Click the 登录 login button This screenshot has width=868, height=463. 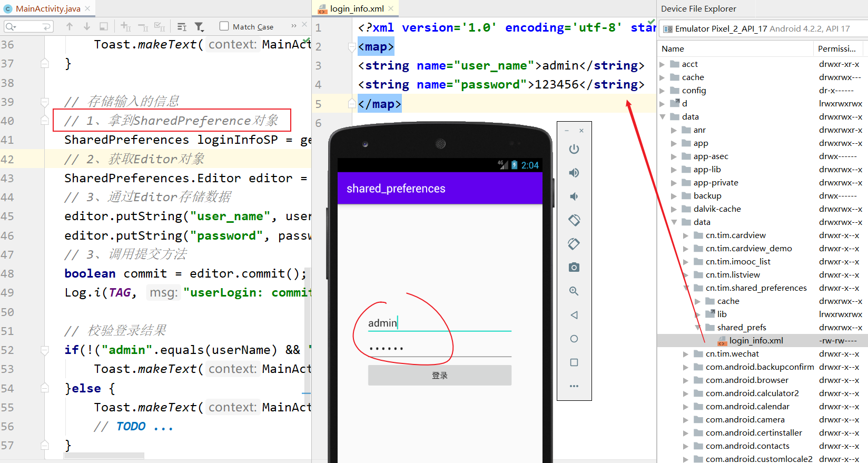tap(439, 376)
